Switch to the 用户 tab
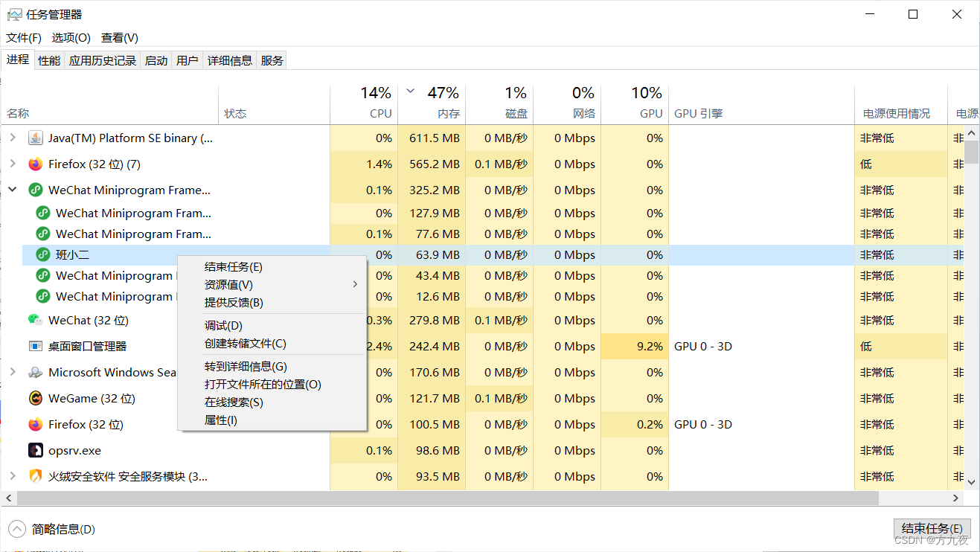Image resolution: width=980 pixels, height=552 pixels. (x=188, y=61)
